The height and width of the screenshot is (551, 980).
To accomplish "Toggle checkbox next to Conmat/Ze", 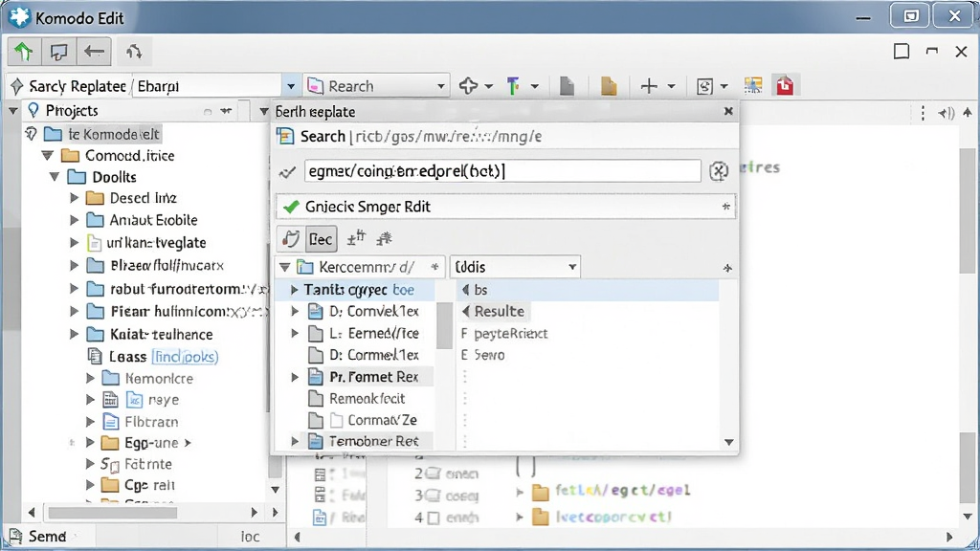I will (337, 420).
